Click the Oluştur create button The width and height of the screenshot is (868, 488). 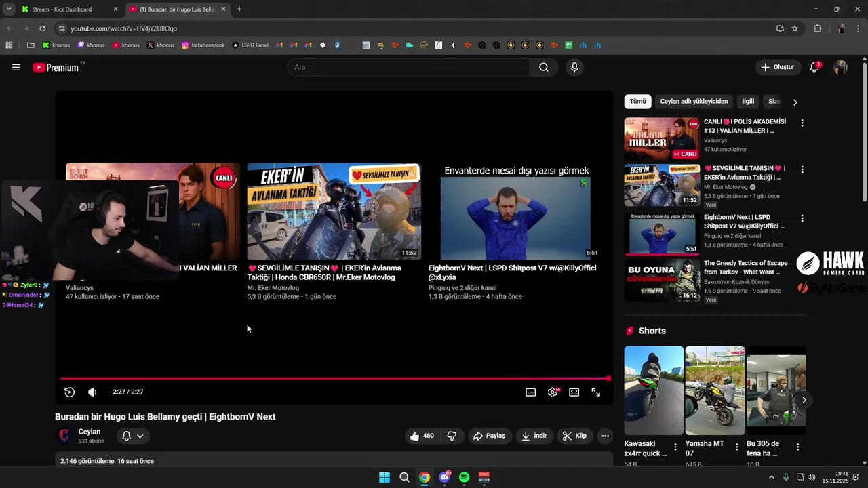click(x=778, y=67)
